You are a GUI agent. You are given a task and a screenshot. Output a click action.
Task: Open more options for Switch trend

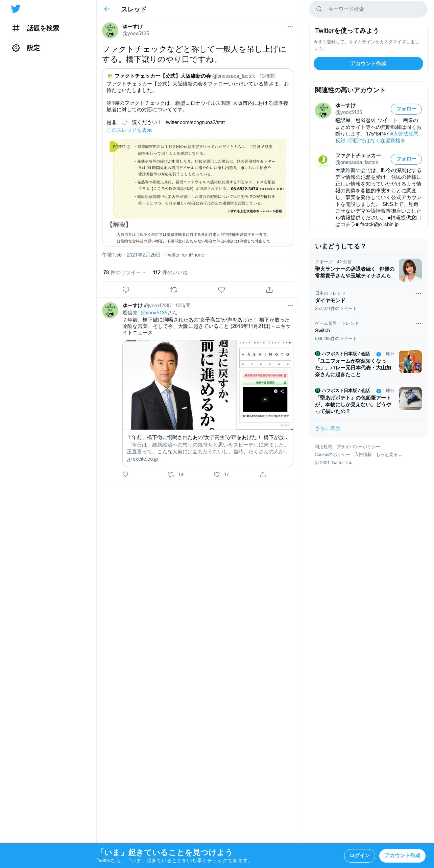pos(418,323)
